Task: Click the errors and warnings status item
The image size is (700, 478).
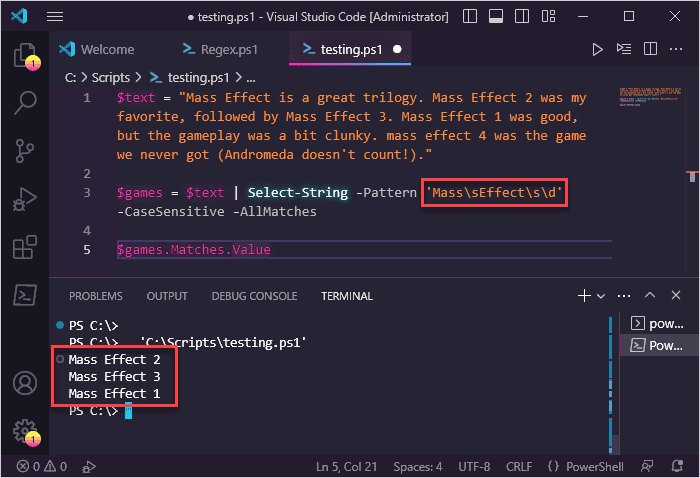Action: (x=42, y=466)
